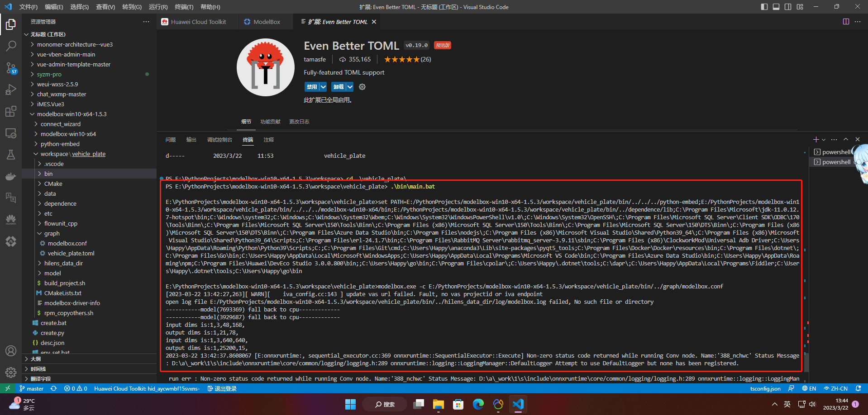Open Windows Start menu
868x415 pixels.
click(350, 404)
